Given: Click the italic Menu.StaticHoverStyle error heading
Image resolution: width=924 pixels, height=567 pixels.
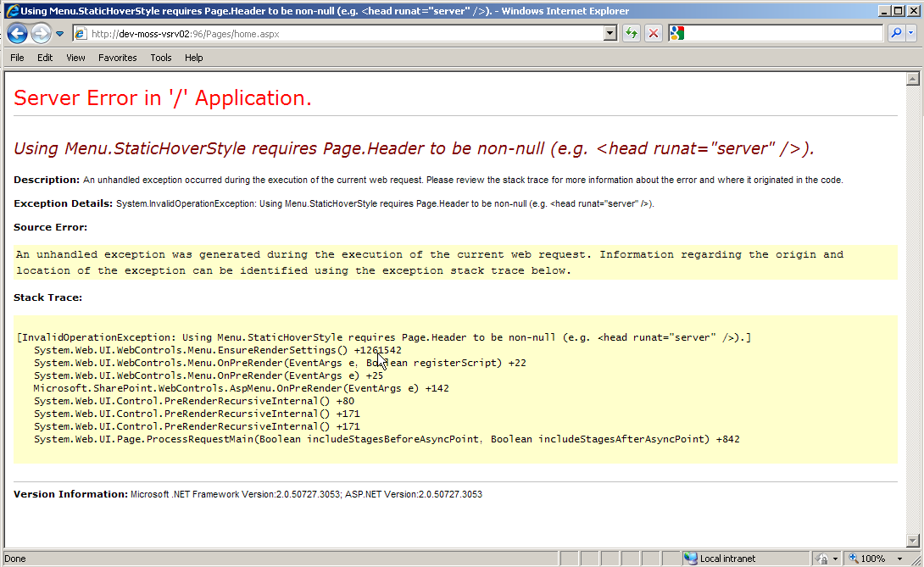Looking at the screenshot, I should [x=414, y=148].
